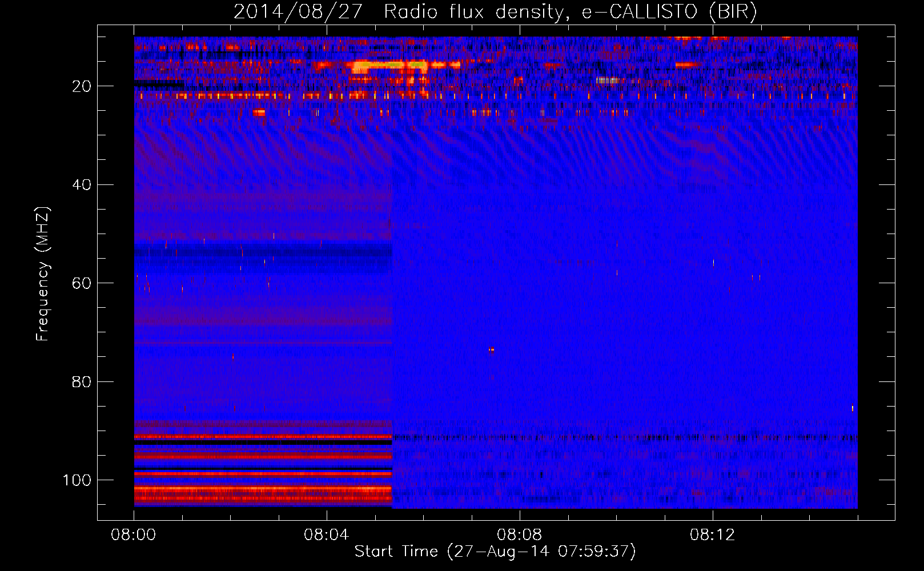
Task: Click the 20 frequency tick label
Action: pos(82,86)
